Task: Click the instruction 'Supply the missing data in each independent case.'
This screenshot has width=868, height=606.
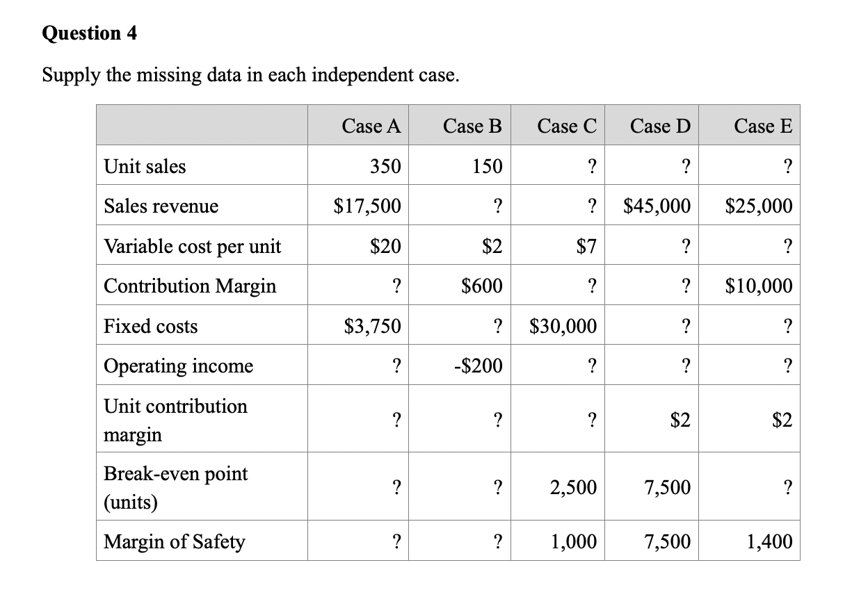Action: (250, 75)
